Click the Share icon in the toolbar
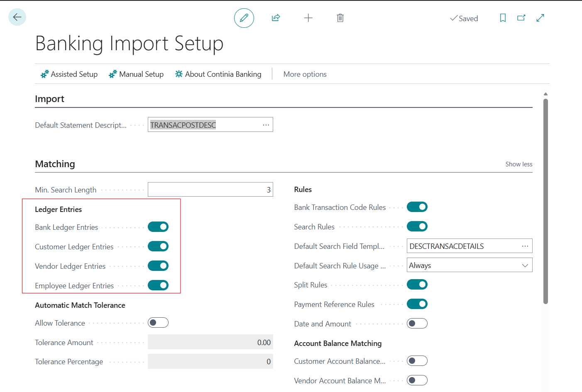 point(276,18)
